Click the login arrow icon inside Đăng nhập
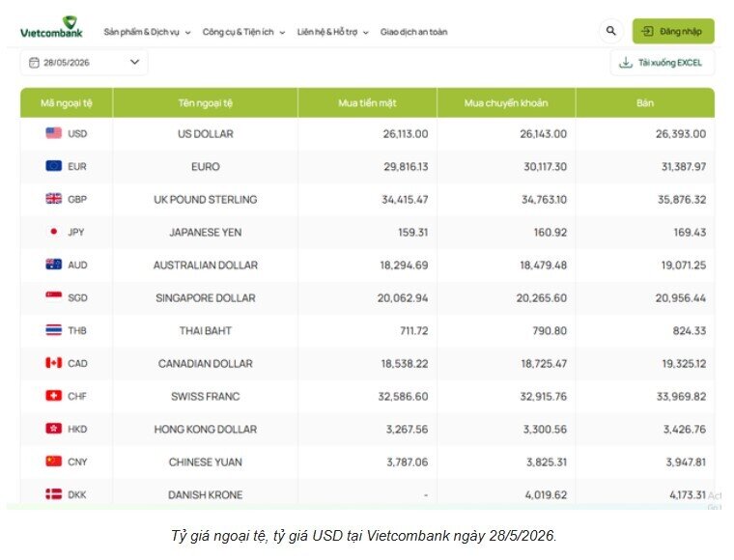Image resolution: width=734 pixels, height=560 pixels. (647, 31)
